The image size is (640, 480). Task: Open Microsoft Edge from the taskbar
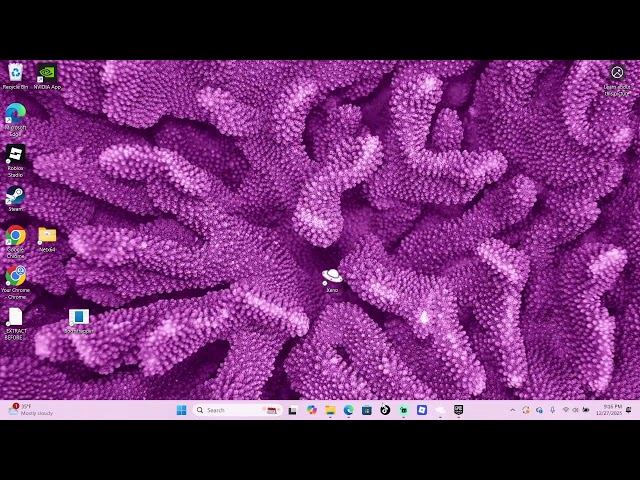click(x=348, y=410)
